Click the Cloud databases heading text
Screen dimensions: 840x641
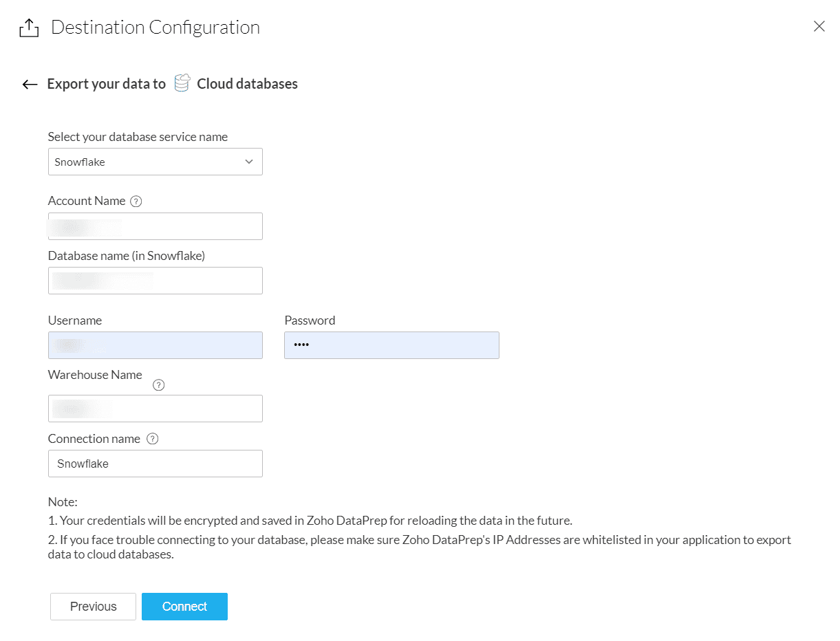click(x=247, y=84)
